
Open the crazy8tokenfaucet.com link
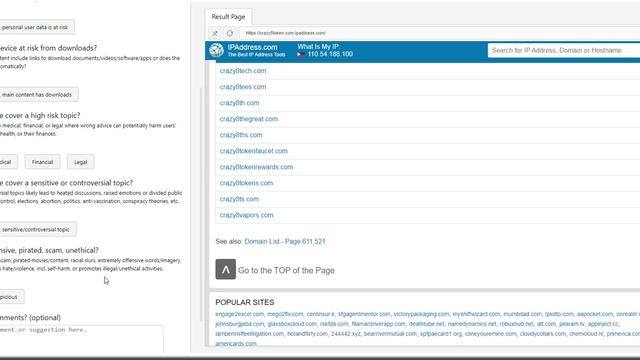click(253, 151)
